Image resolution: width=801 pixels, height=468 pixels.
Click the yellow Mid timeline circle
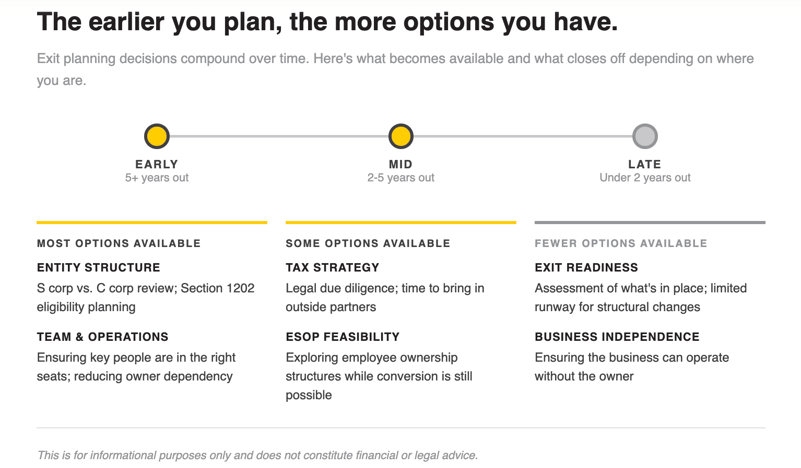pos(401,136)
